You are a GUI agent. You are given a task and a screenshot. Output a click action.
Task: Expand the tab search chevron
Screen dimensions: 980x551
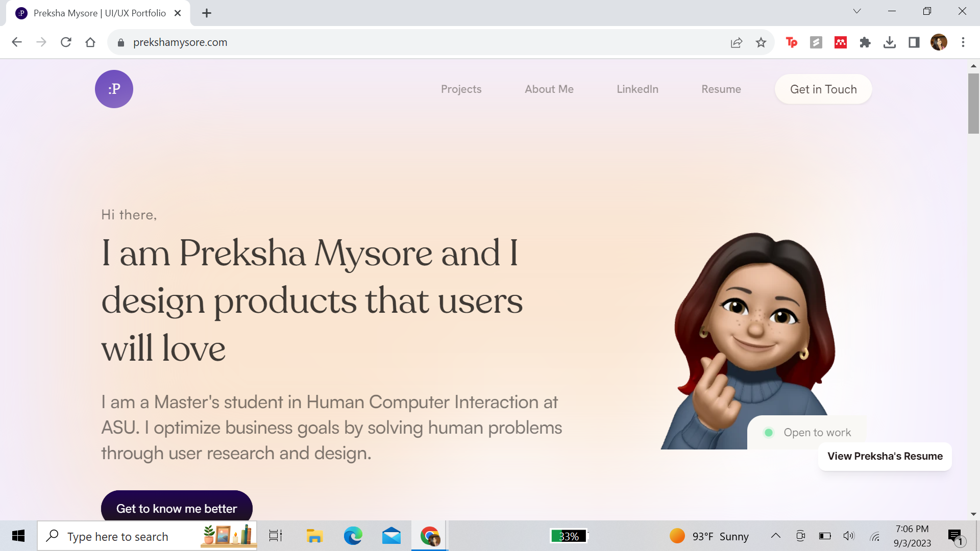click(857, 11)
